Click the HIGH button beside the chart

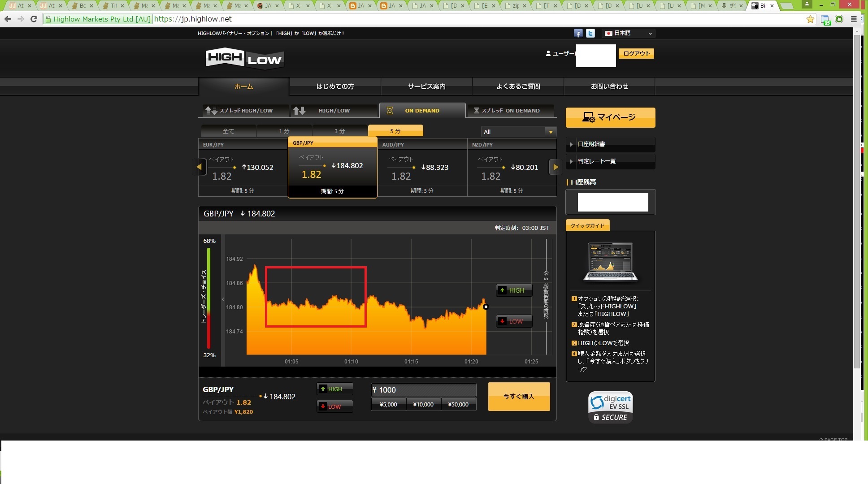pyautogui.click(x=514, y=290)
